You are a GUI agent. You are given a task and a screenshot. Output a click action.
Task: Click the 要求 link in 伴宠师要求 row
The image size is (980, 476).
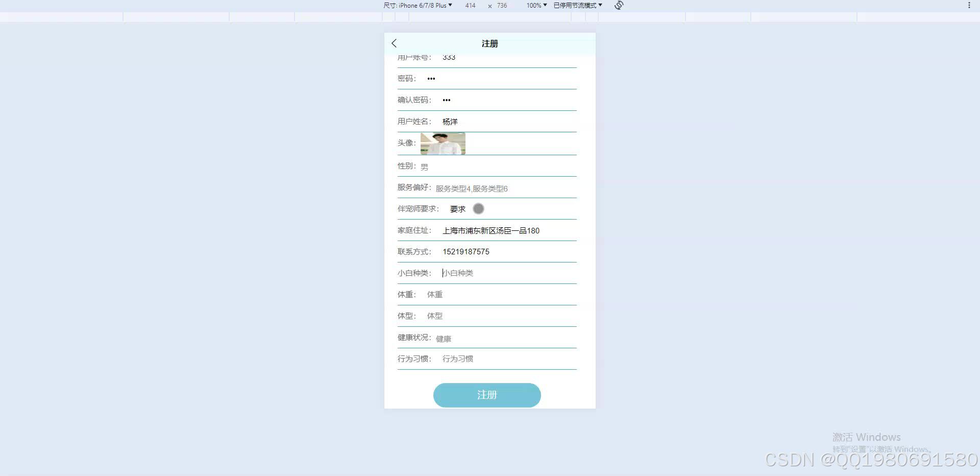[x=457, y=208]
